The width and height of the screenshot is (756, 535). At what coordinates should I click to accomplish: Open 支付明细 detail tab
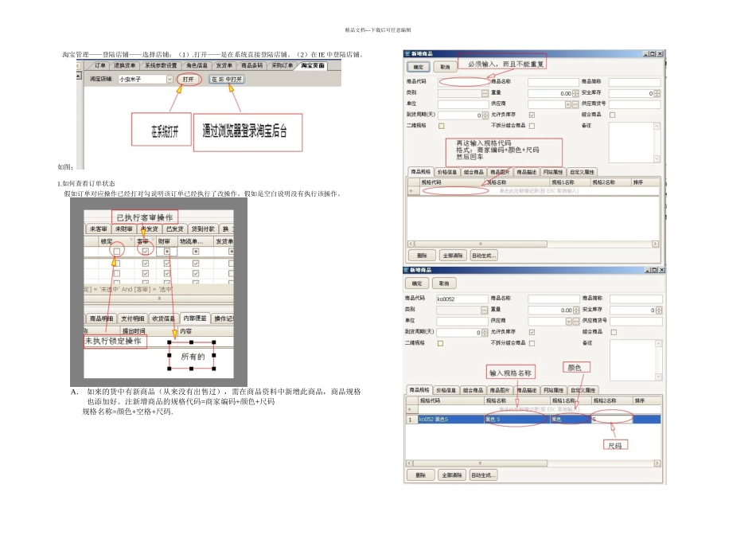(x=133, y=318)
